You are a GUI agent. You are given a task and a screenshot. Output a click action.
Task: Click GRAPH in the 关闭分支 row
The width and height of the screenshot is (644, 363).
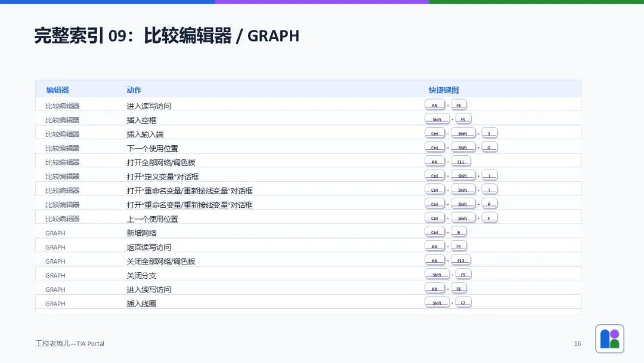[x=55, y=275]
